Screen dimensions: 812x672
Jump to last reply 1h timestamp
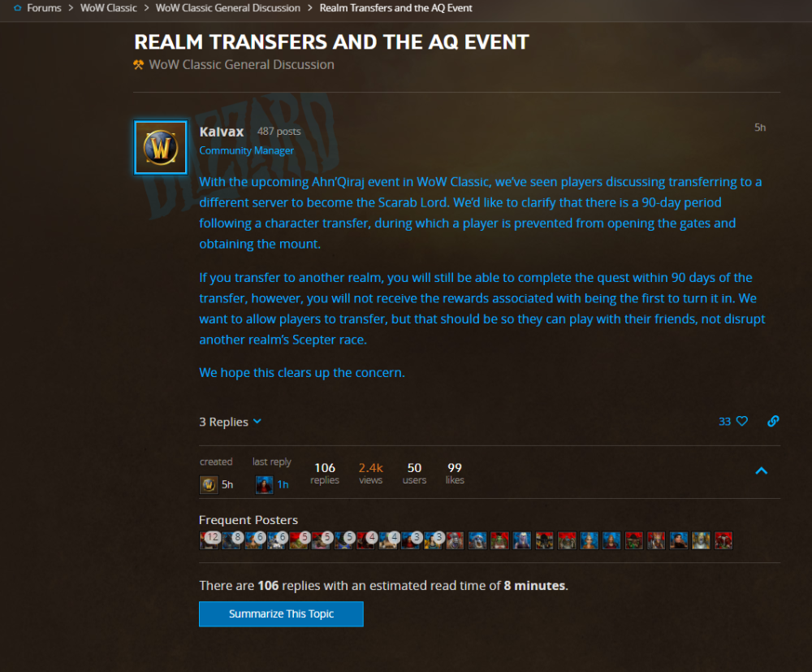click(283, 484)
